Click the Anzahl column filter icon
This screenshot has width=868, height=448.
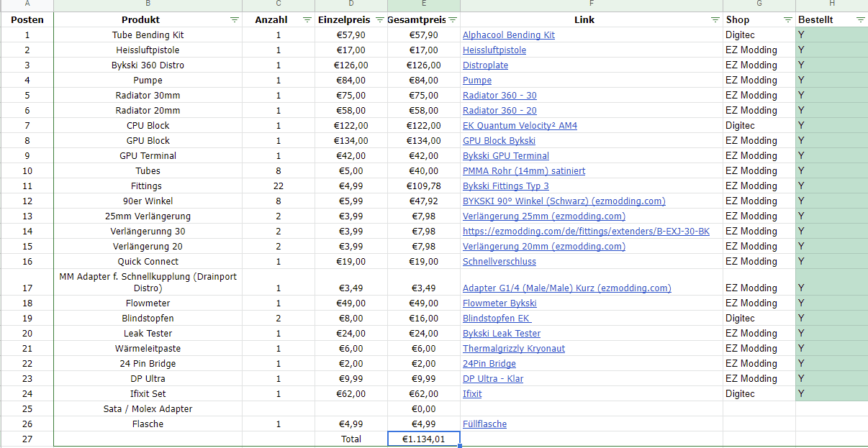coord(307,20)
